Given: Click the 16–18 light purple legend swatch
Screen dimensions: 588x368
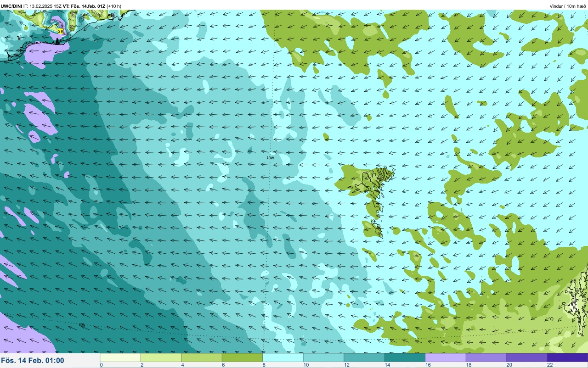Looking at the screenshot, I should coord(446,357).
